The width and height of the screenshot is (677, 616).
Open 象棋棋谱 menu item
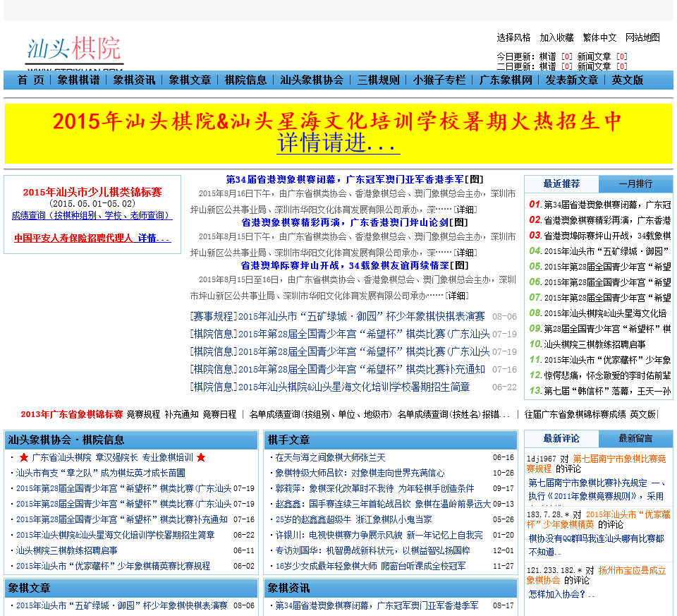click(x=78, y=80)
